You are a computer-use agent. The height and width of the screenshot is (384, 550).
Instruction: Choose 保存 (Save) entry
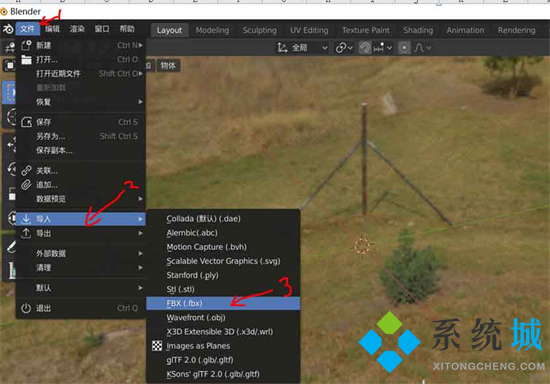(x=81, y=122)
